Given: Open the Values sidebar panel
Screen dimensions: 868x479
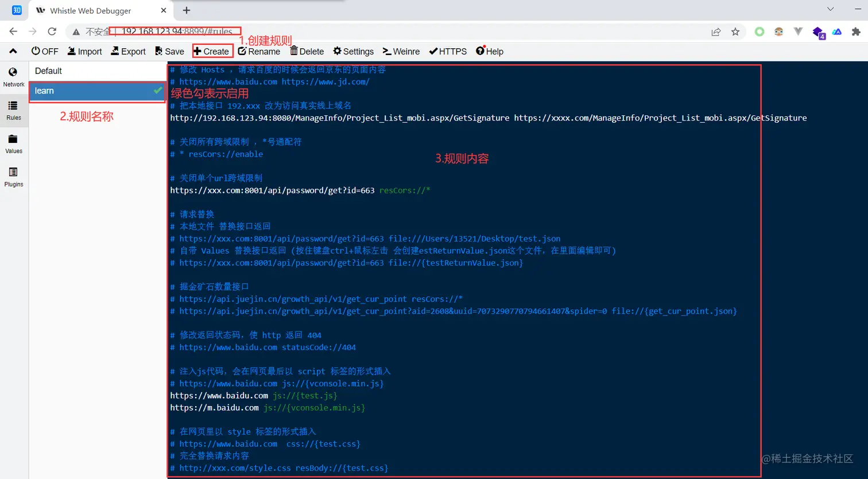Looking at the screenshot, I should 13,143.
